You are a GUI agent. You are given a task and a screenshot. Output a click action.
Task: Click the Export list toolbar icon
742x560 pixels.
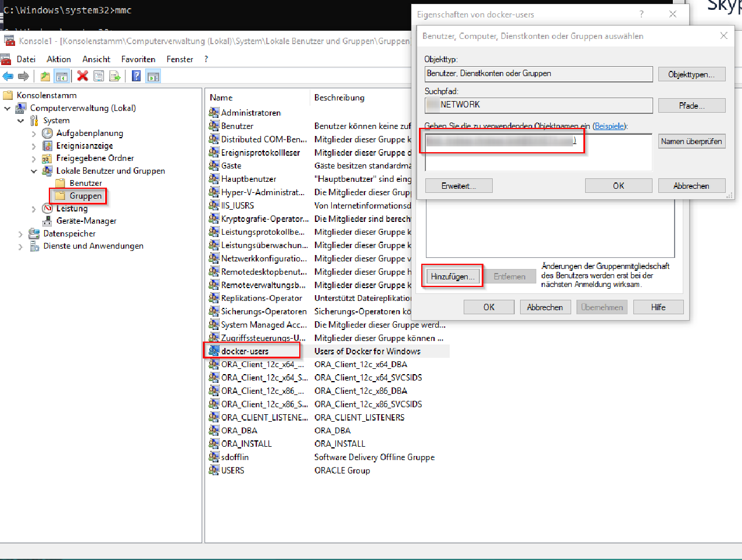115,76
